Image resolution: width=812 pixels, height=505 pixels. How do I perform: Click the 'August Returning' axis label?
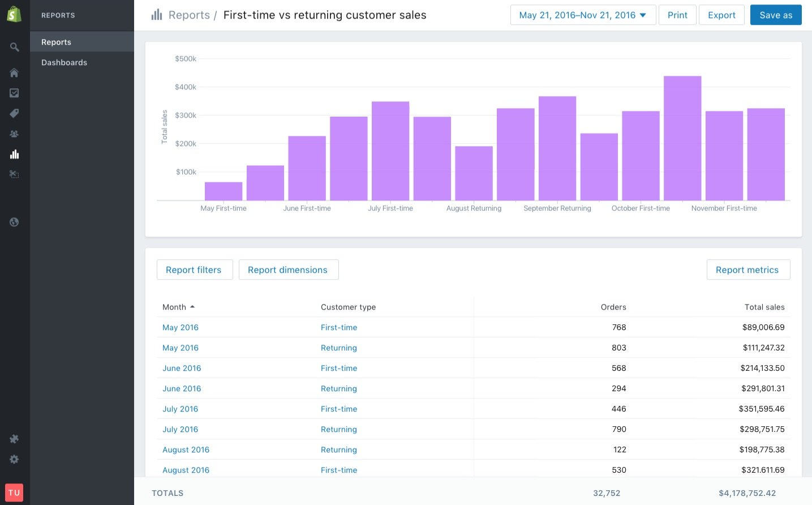474,208
